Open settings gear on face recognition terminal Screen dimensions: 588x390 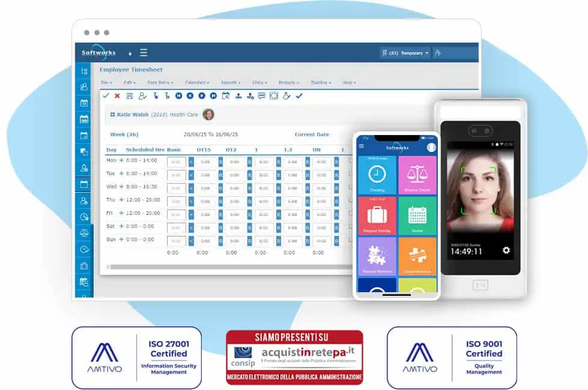coord(506,250)
